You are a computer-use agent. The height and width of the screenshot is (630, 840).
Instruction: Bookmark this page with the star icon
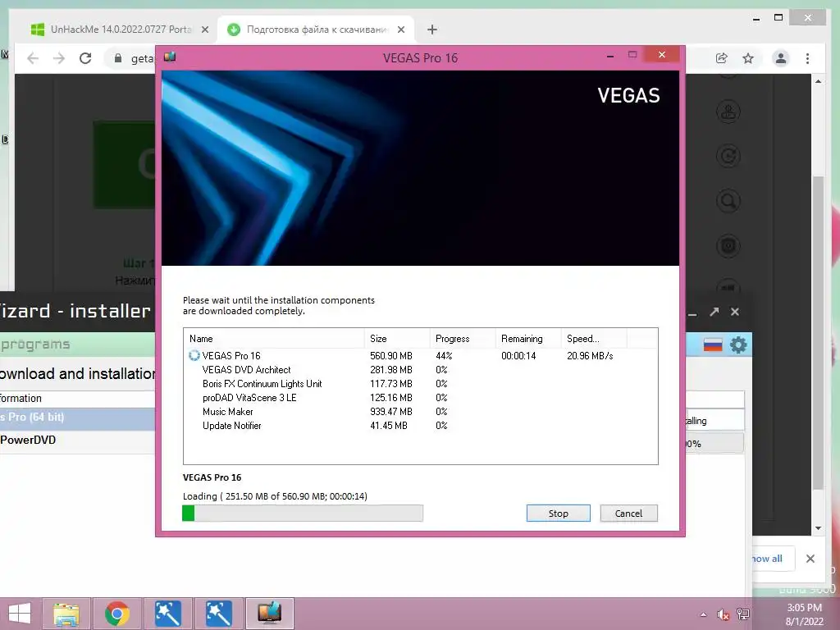click(748, 58)
